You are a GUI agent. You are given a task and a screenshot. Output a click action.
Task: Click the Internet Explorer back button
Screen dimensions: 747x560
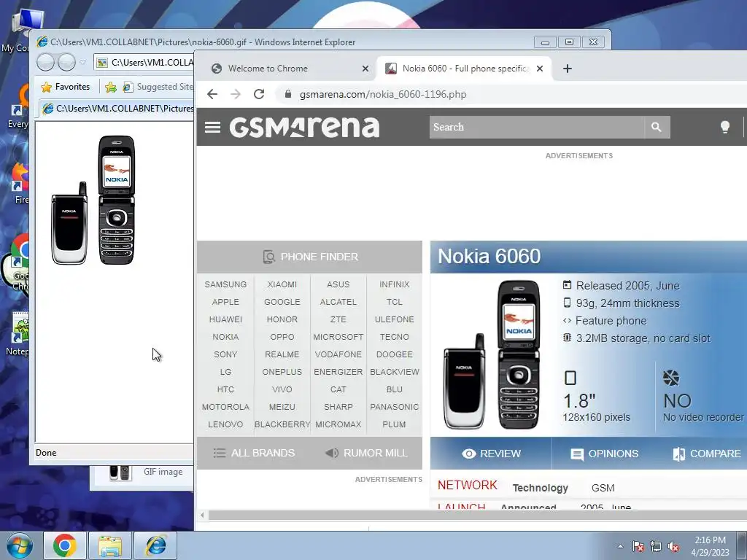click(46, 62)
